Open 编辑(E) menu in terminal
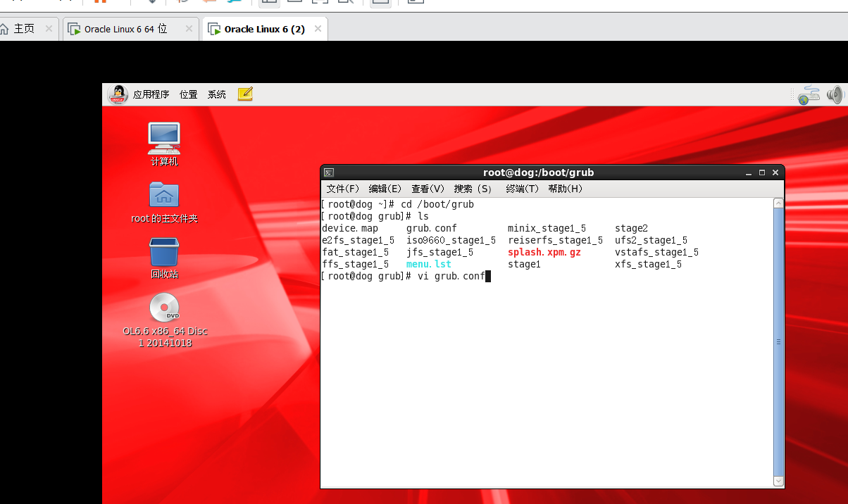The image size is (848, 504). click(x=385, y=189)
